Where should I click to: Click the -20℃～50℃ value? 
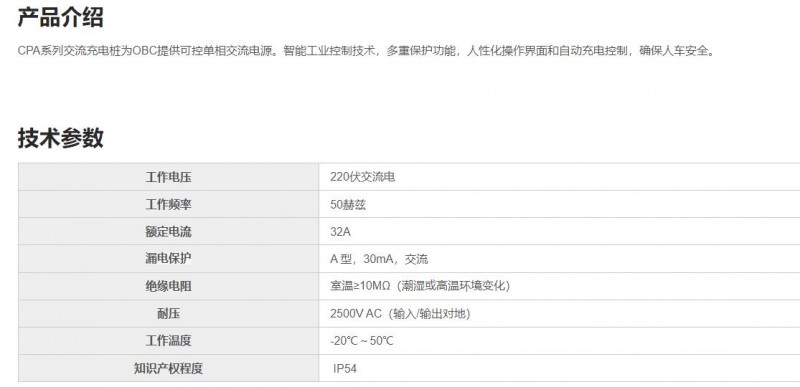click(x=362, y=341)
